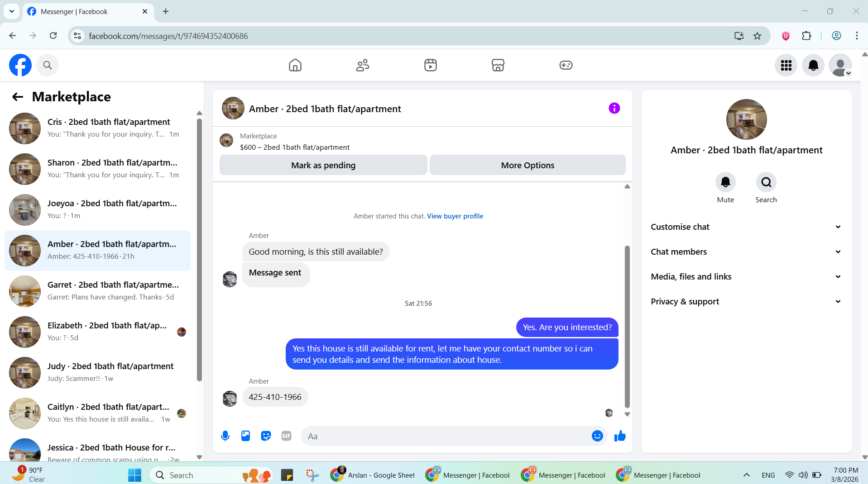
Task: Click the conversation list scrollbar
Action: 199,250
